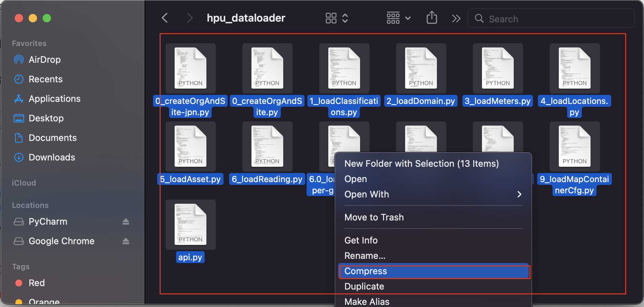Screen dimensions: 644x307
Task: Select 3_loadMeters.py file icon
Action: [498, 68]
